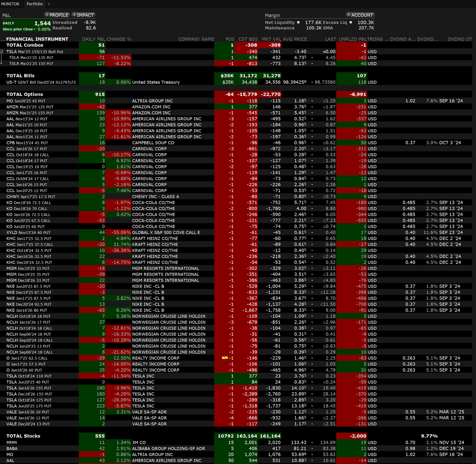
Task: Select the XYLD Nov15'24 40 PUT row
Action: 29,232
